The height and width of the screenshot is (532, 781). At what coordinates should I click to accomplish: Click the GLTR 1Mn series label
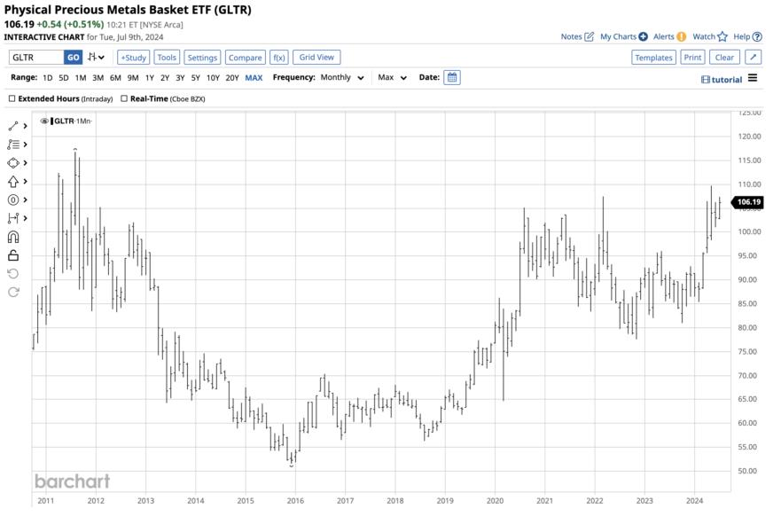pos(72,121)
